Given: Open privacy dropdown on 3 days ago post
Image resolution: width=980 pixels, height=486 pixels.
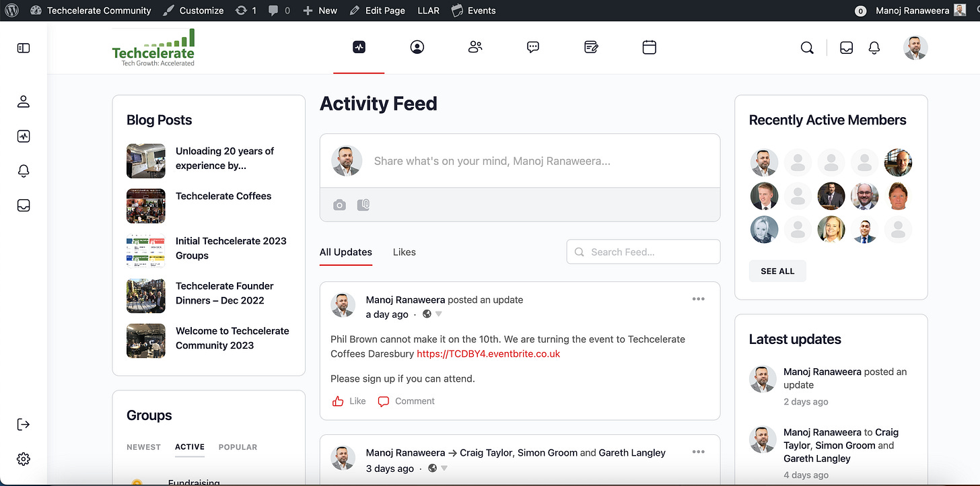Looking at the screenshot, I should click(x=438, y=468).
